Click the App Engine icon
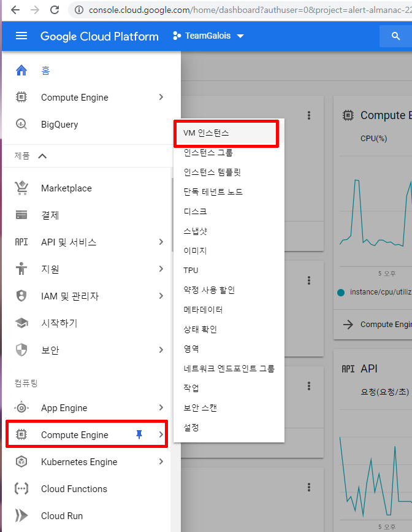Image resolution: width=412 pixels, height=532 pixels. click(x=21, y=407)
